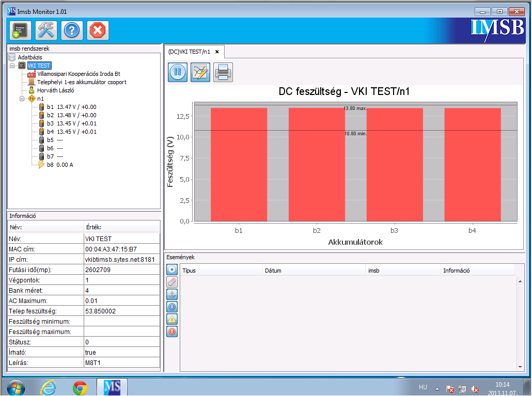532x396 pixels.
Task: Click the Feszültség maximum value field
Action: pyautogui.click(x=121, y=332)
